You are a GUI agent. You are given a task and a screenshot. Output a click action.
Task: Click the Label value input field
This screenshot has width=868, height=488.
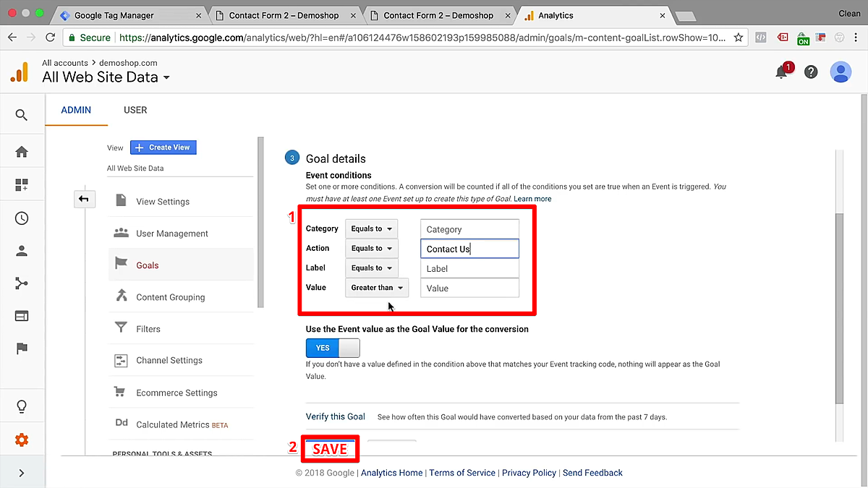pos(470,268)
